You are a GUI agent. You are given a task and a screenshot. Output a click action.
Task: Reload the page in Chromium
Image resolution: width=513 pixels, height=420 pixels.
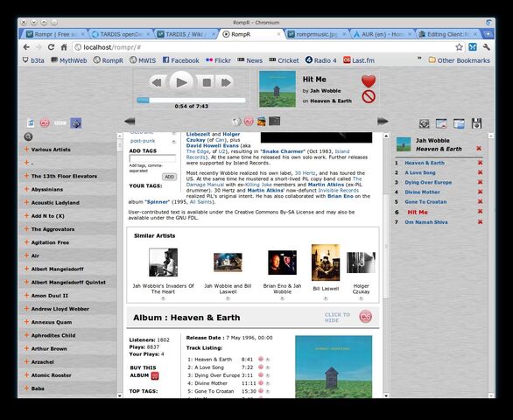click(51, 47)
